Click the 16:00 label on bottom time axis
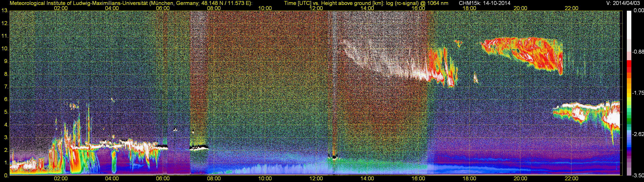The height and width of the screenshot is (182, 644). coord(418,179)
